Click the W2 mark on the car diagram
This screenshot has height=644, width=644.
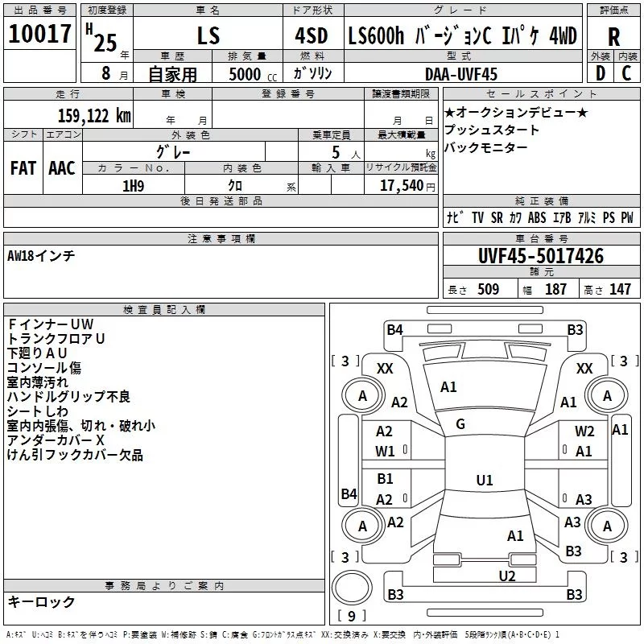(584, 432)
